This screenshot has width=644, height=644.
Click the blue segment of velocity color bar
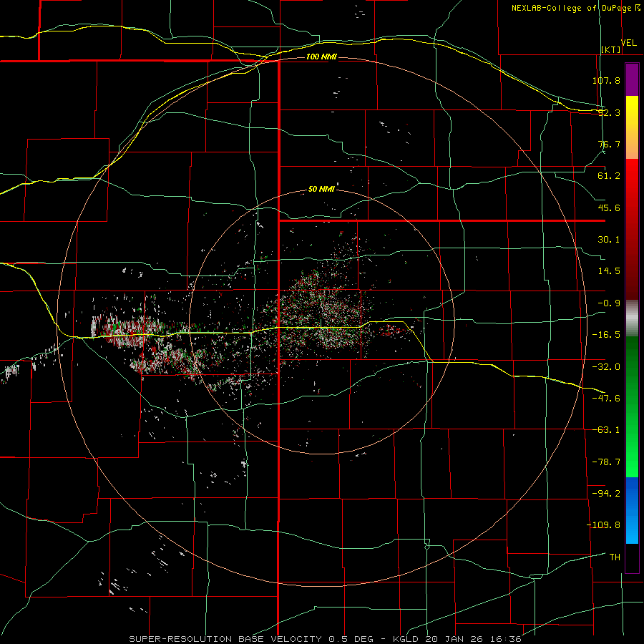[x=632, y=510]
